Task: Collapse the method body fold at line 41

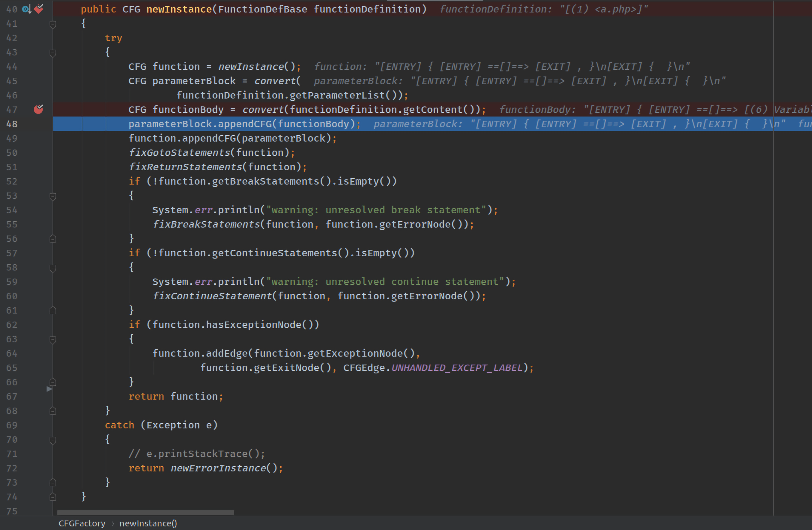Action: pos(53,24)
